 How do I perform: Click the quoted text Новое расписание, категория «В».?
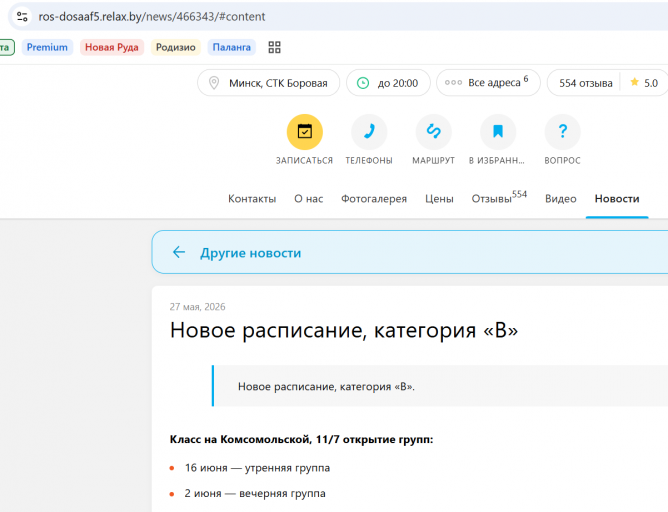[326, 387]
